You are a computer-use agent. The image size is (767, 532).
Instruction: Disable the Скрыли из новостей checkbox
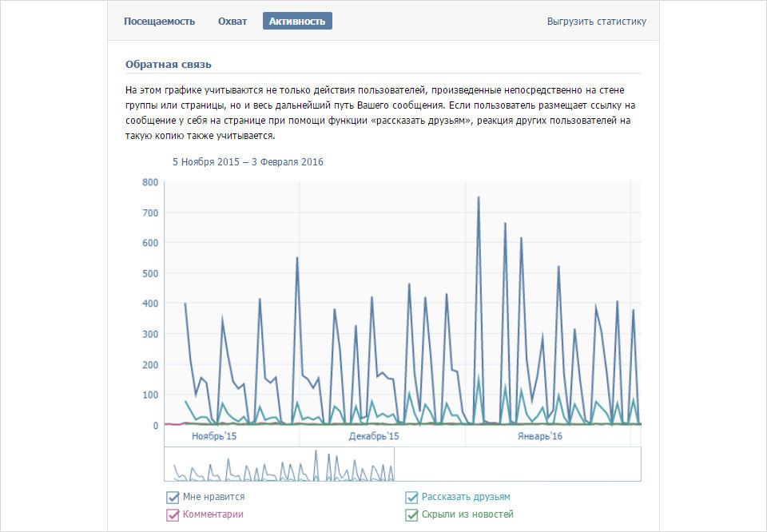(411, 515)
